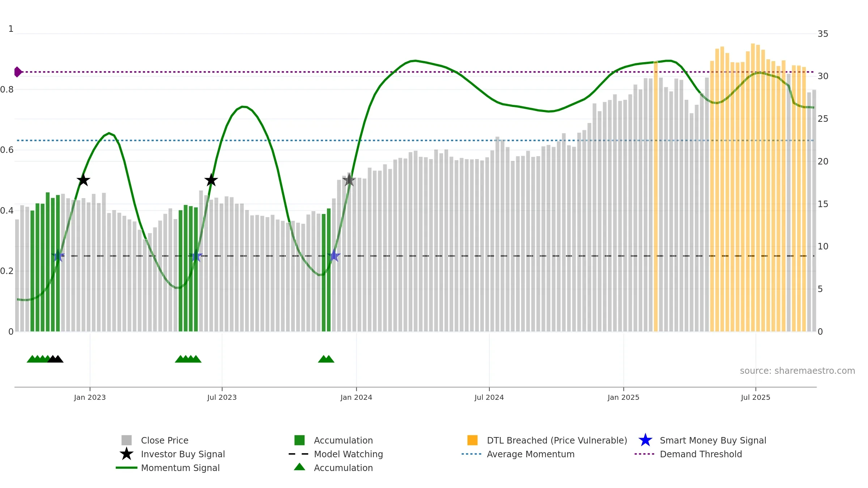Click the gray Close Price legend square
868x488 pixels.
pyautogui.click(x=127, y=440)
